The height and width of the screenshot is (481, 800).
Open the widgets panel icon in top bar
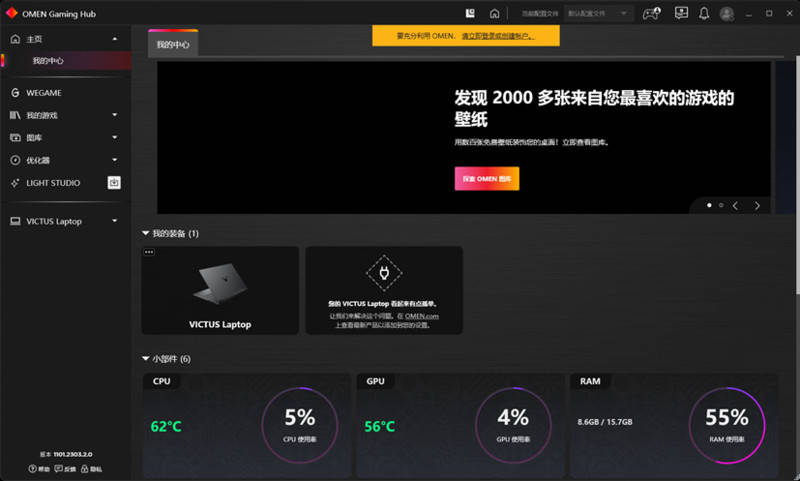pos(470,13)
